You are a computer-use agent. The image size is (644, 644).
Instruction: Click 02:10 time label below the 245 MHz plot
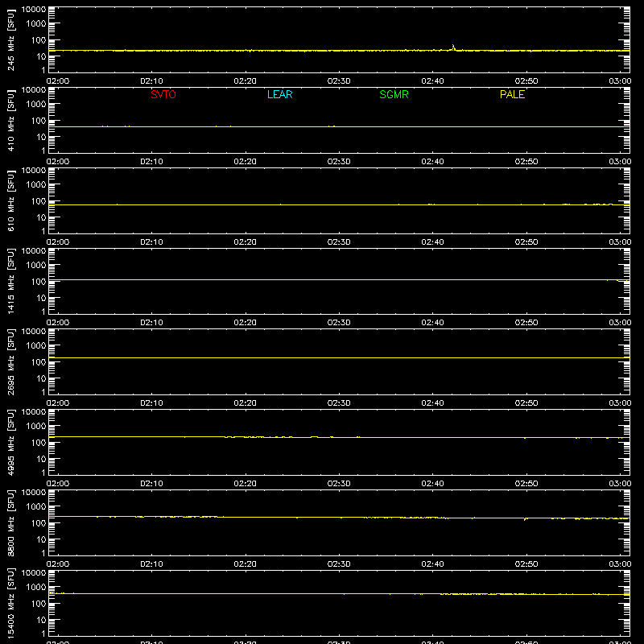tap(151, 81)
